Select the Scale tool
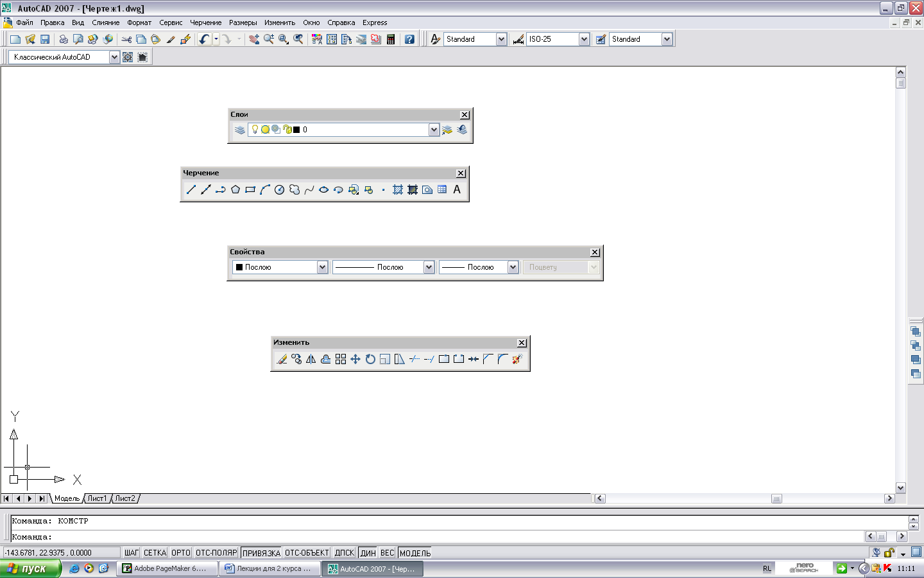This screenshot has height=578, width=924. click(x=385, y=359)
